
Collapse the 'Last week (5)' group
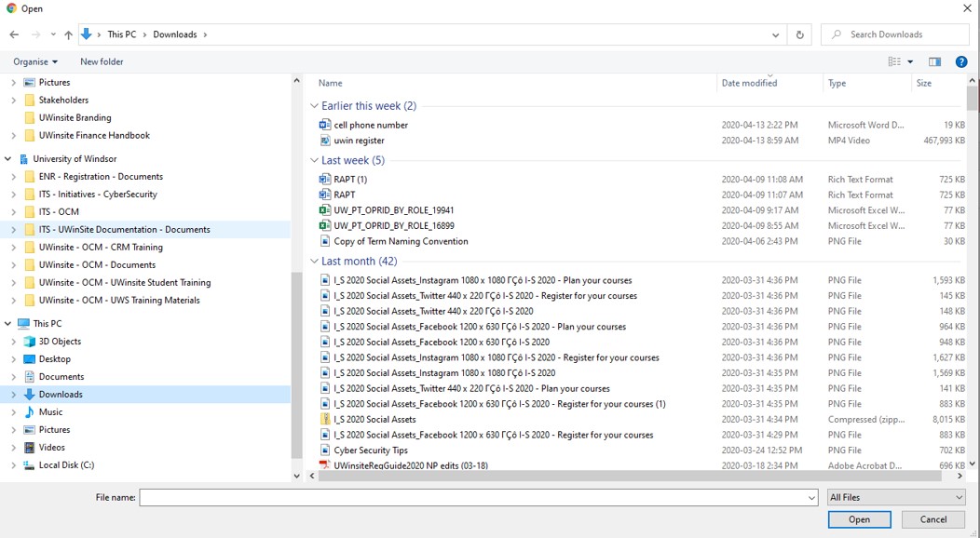click(x=315, y=160)
